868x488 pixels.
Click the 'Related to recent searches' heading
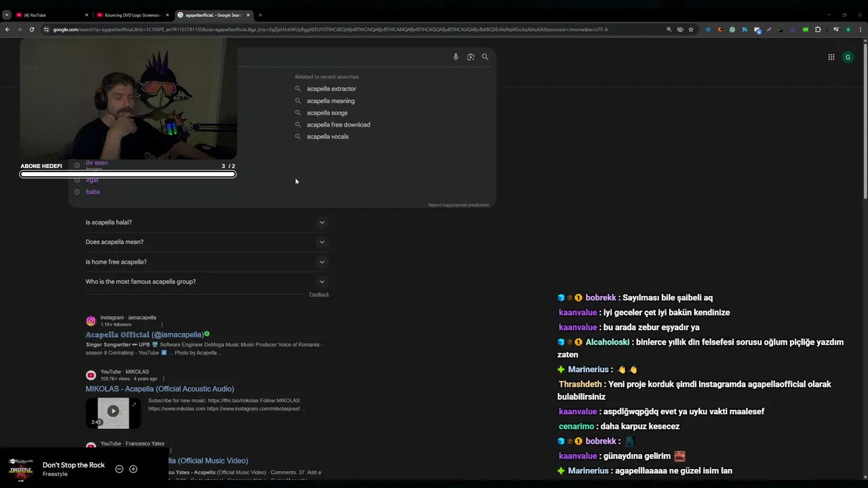coord(327,77)
